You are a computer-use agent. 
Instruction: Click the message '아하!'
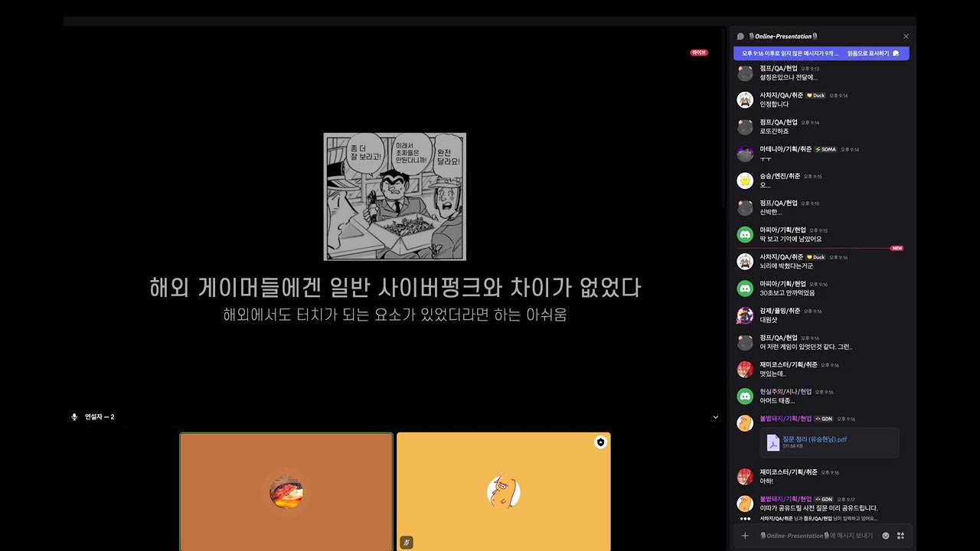click(766, 481)
